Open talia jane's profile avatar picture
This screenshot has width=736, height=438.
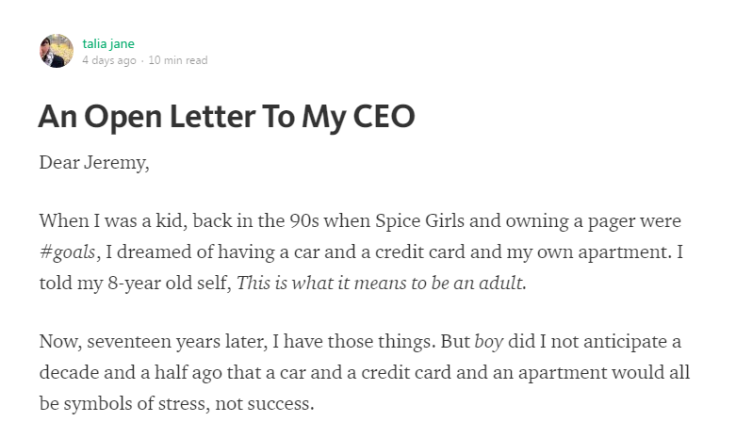56,51
